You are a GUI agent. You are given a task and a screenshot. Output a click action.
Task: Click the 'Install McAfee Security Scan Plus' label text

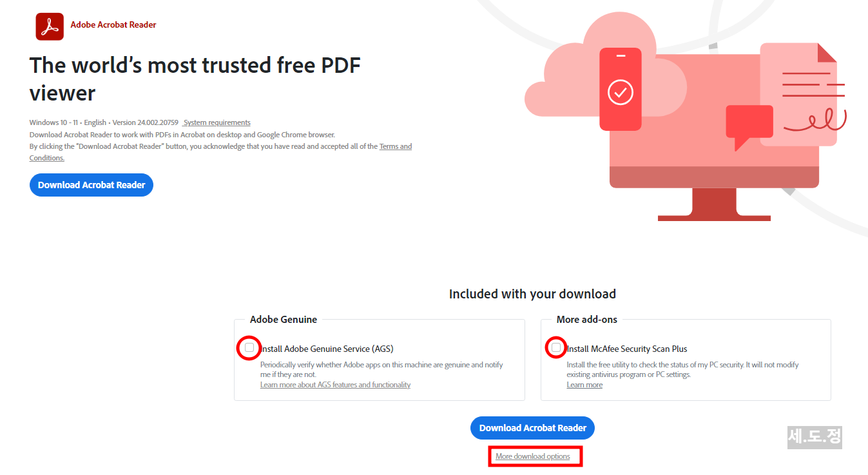point(627,349)
